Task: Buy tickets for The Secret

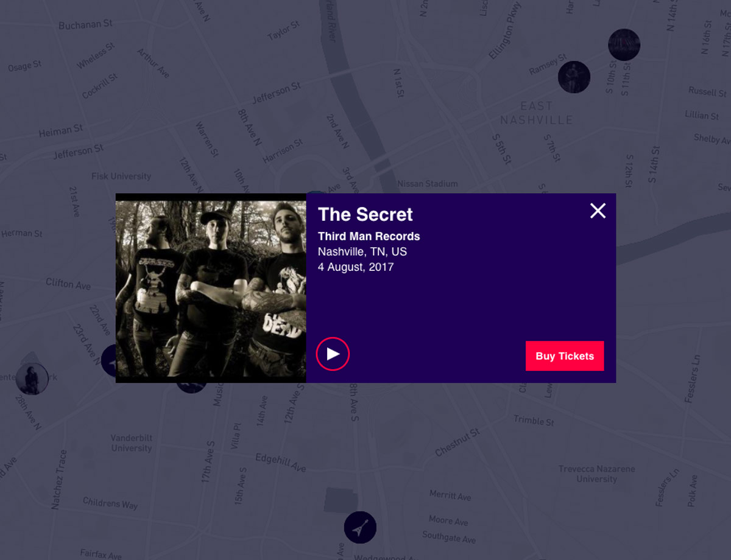Action: (x=565, y=356)
